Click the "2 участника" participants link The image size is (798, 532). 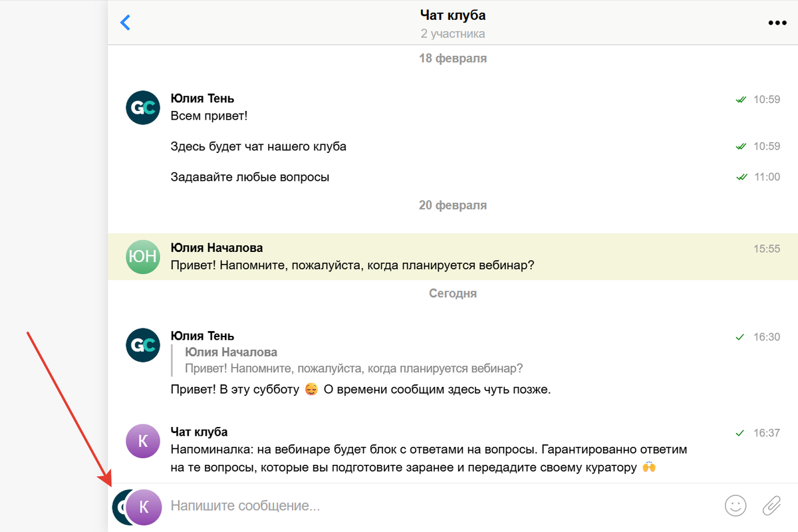pyautogui.click(x=453, y=33)
